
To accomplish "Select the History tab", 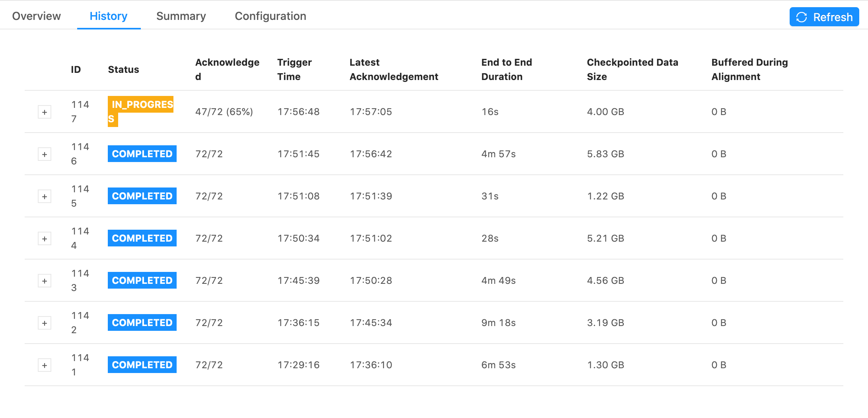I will click(x=108, y=16).
